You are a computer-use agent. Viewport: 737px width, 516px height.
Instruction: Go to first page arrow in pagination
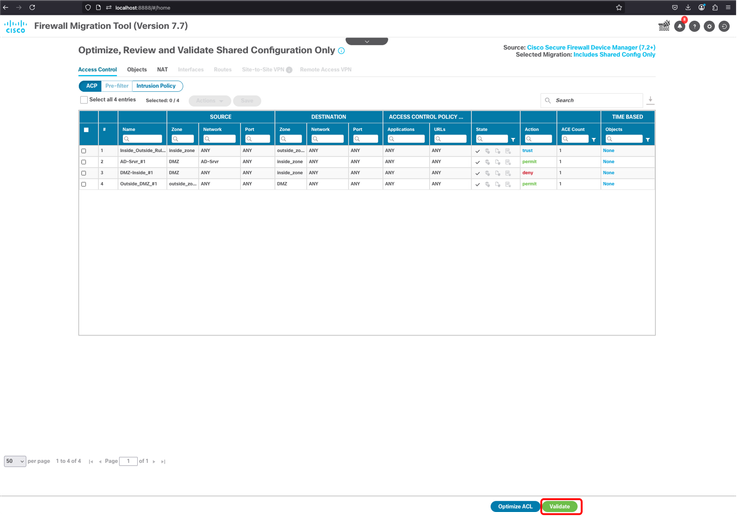91,461
